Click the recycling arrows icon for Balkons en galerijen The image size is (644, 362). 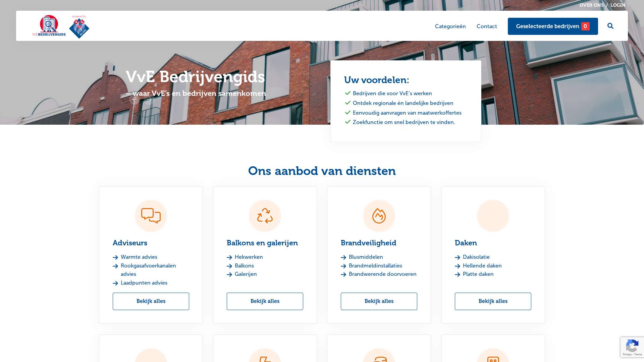coord(265,216)
